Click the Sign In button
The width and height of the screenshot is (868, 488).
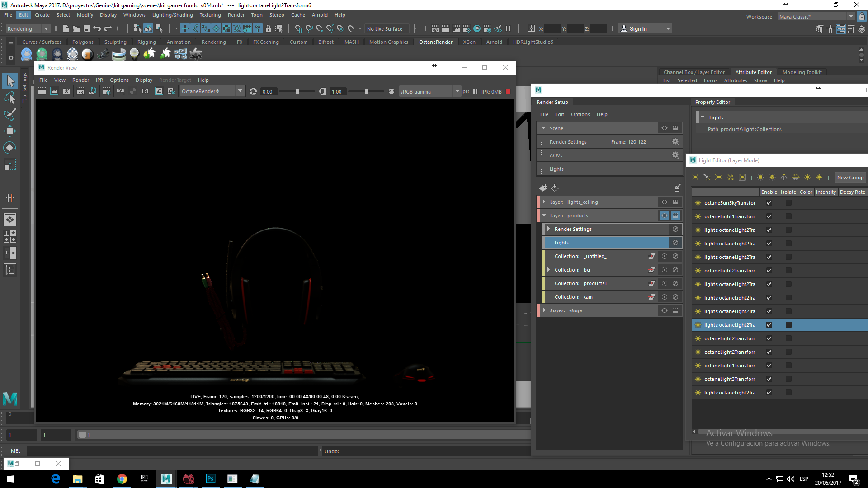pyautogui.click(x=638, y=29)
